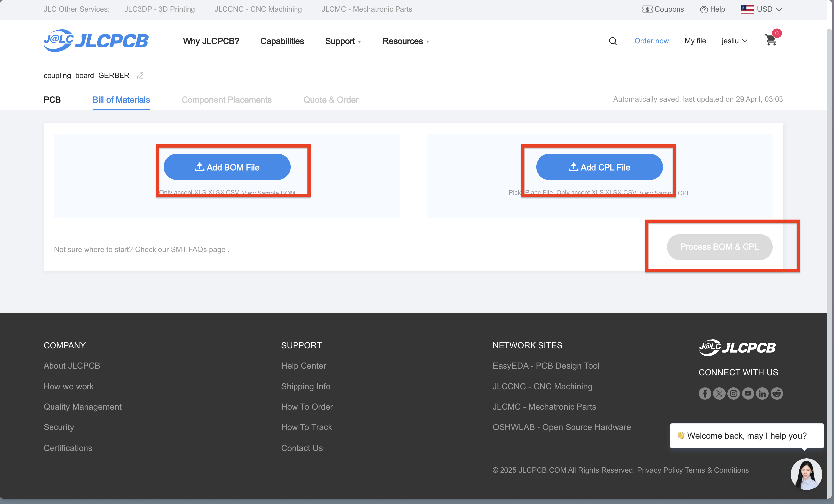Open About JLCPCB footer link
This screenshot has height=504, width=834.
pos(72,366)
